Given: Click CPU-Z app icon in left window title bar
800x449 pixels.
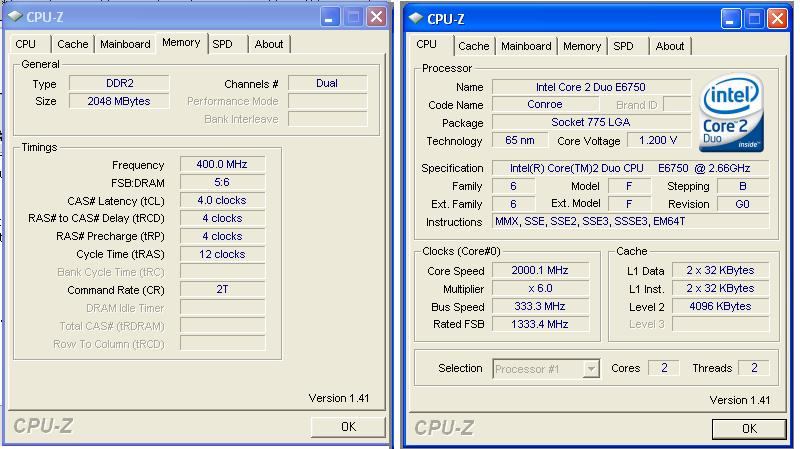Looking at the screenshot, I should pos(15,16).
